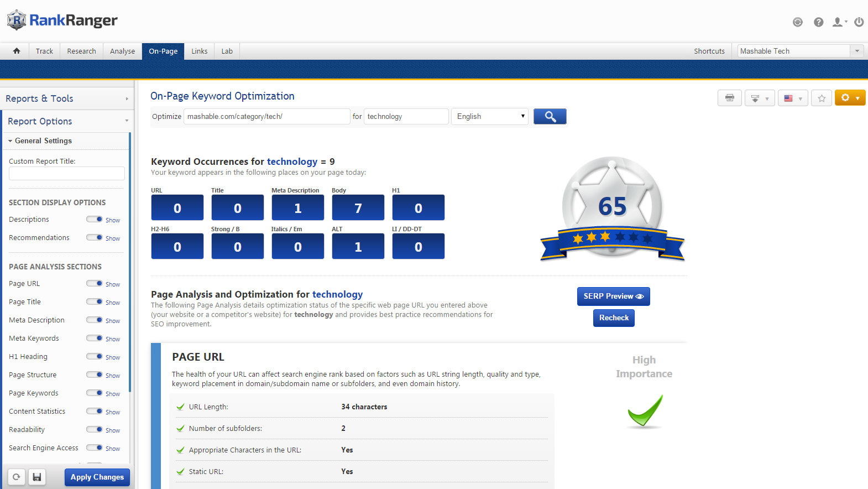The width and height of the screenshot is (868, 489).
Task: Click the Custom Report Title field
Action: (x=66, y=173)
